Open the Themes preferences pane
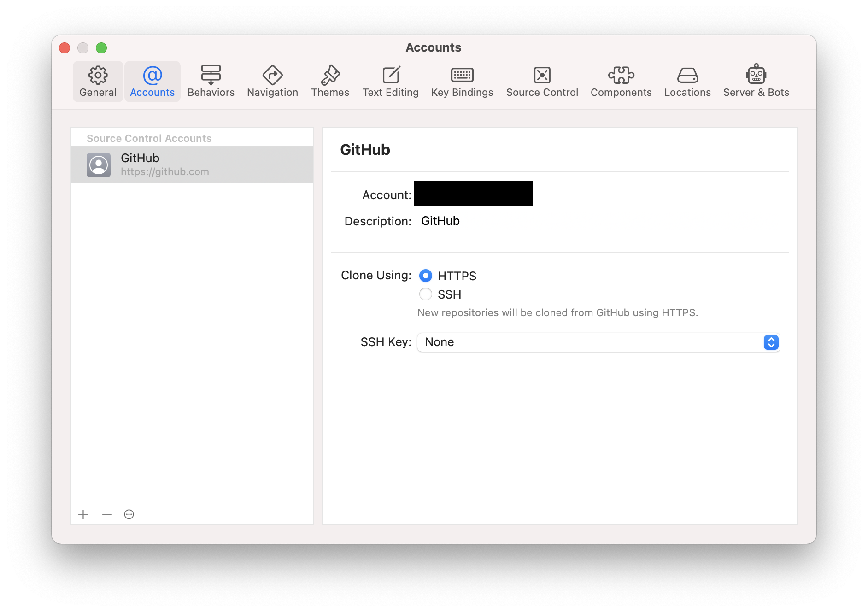Screen dimensions: 868x612 tap(330, 81)
